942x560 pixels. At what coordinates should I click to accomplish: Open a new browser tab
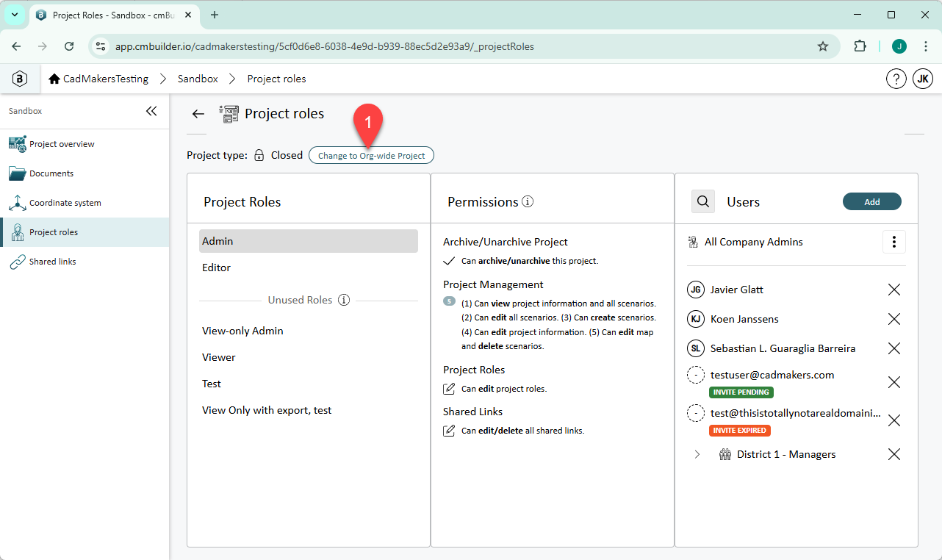coord(215,15)
